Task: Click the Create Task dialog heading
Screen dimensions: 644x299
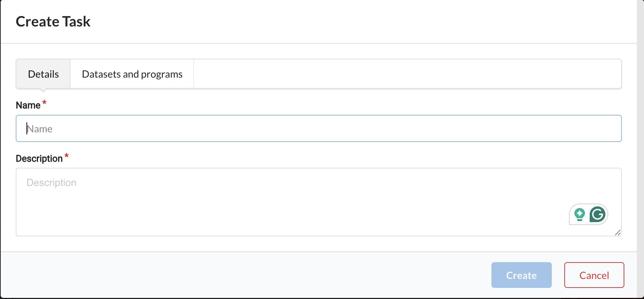Action: tap(53, 22)
